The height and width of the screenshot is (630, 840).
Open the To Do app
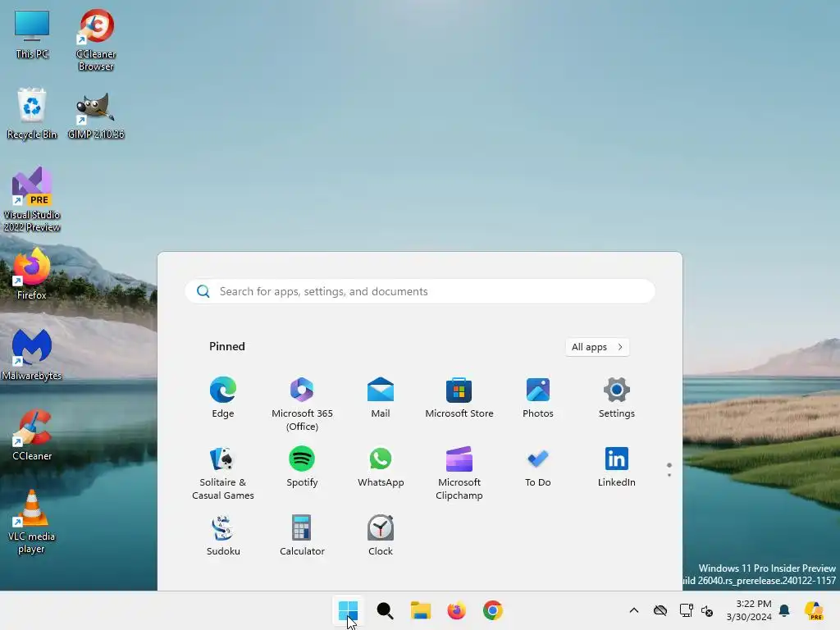[538, 467]
